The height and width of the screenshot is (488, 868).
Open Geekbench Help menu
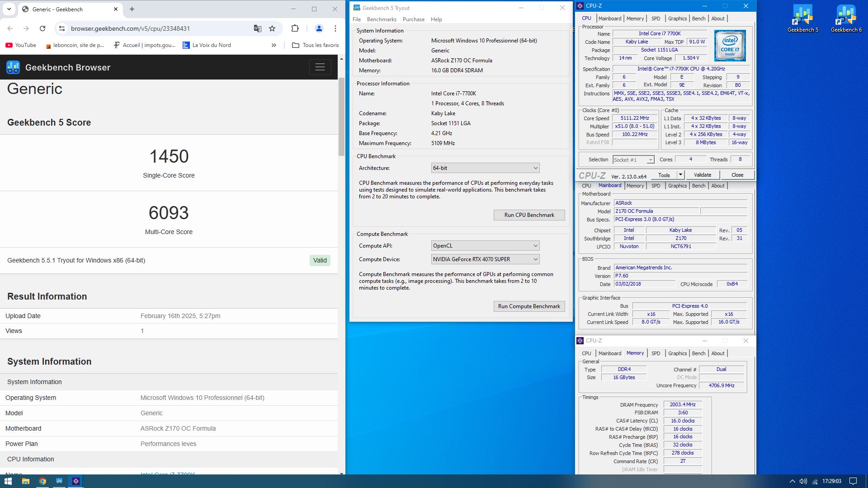click(436, 19)
